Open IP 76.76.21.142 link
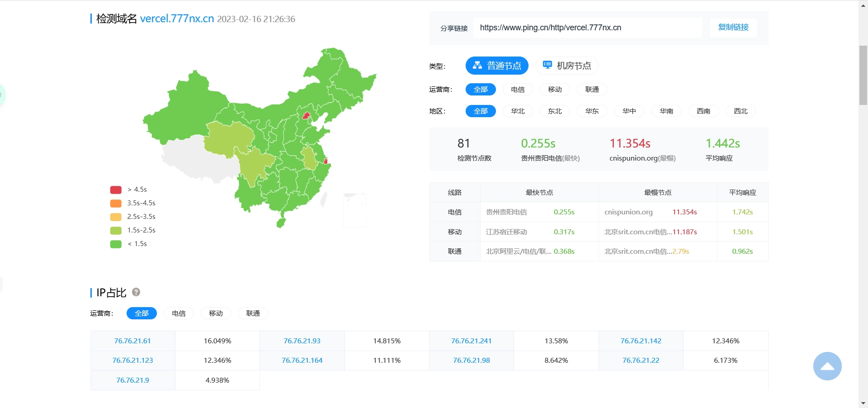Image resolution: width=868 pixels, height=408 pixels. click(x=641, y=341)
